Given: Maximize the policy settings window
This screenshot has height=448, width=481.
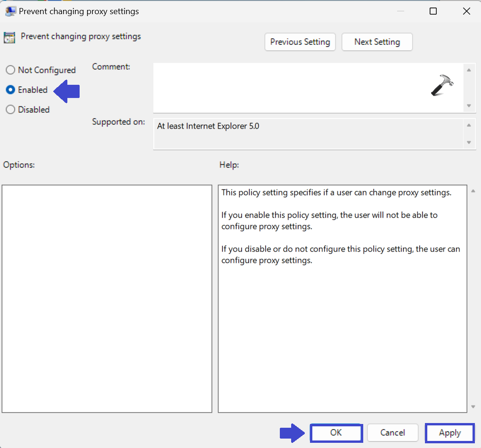Looking at the screenshot, I should click(433, 11).
